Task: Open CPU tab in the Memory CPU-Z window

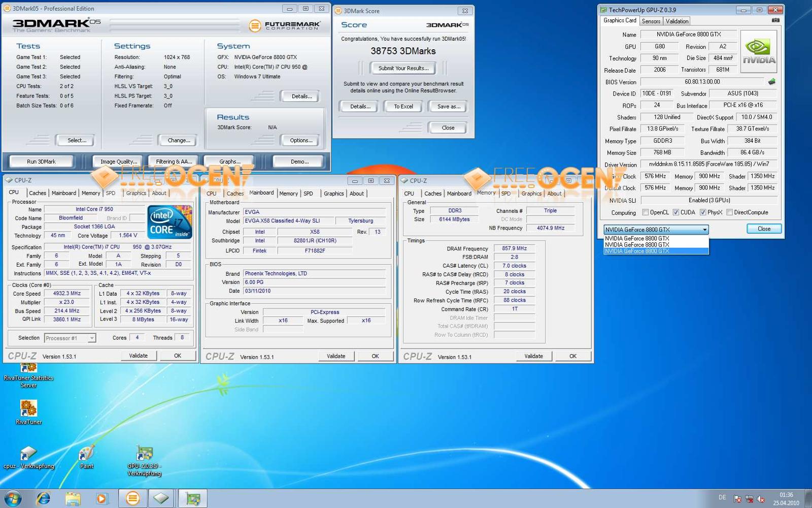Action: tap(409, 194)
